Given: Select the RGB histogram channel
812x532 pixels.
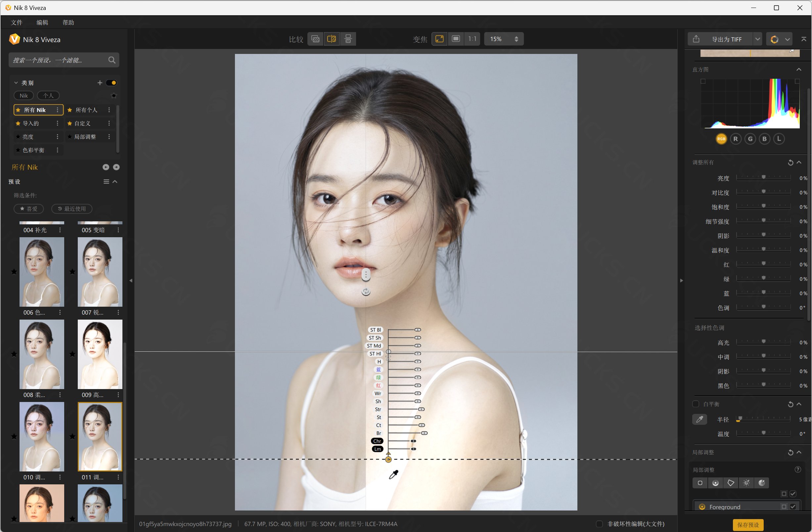Looking at the screenshot, I should click(x=721, y=139).
